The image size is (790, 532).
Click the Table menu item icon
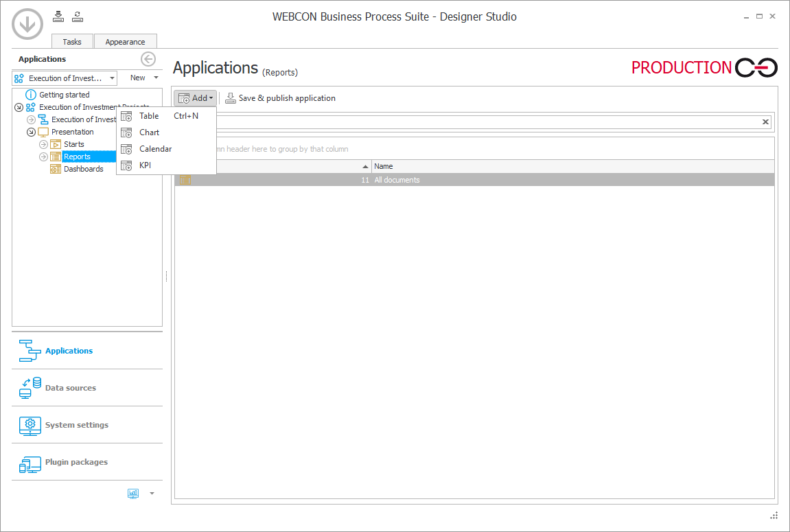tap(126, 116)
